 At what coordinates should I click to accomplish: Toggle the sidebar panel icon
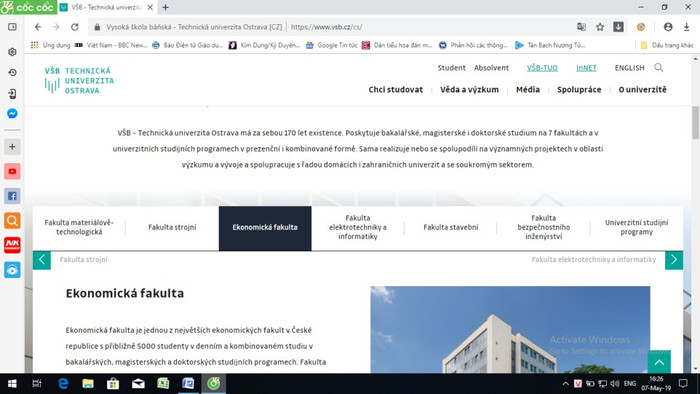[12, 27]
